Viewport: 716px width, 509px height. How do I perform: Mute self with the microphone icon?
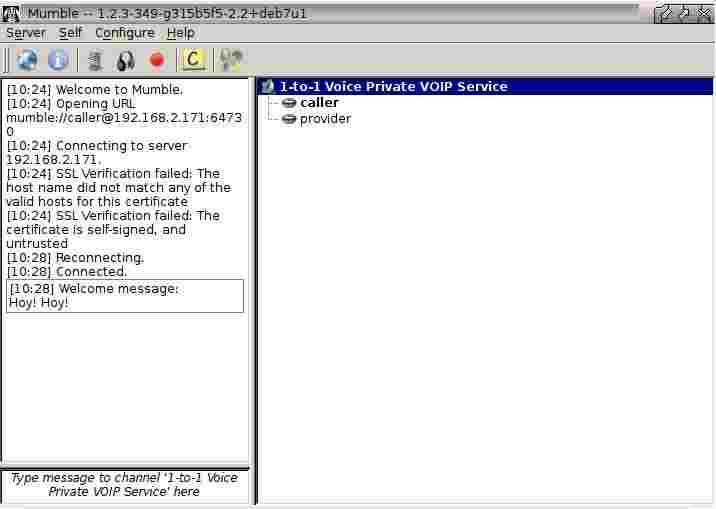(x=96, y=60)
